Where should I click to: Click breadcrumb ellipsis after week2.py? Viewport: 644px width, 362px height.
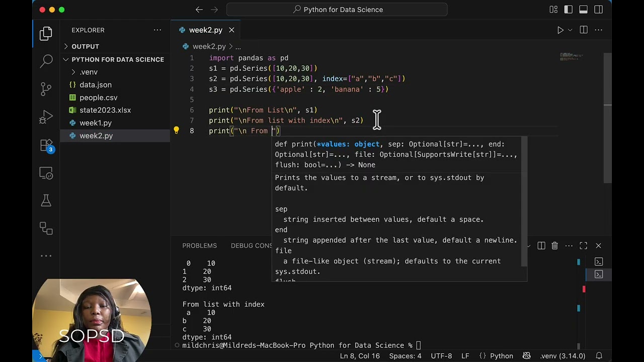pos(238,46)
